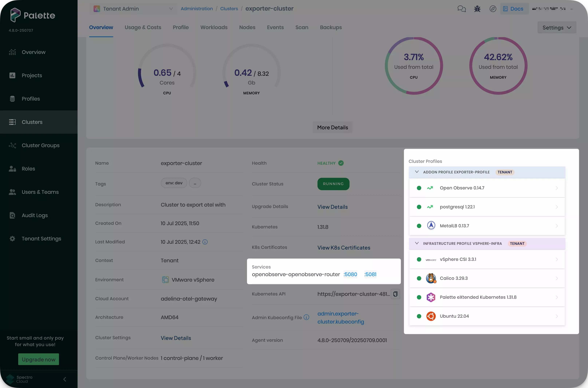Expand the vSphere CSI 3.3.1 row chevron
This screenshot has width=588, height=388.
[x=557, y=260]
